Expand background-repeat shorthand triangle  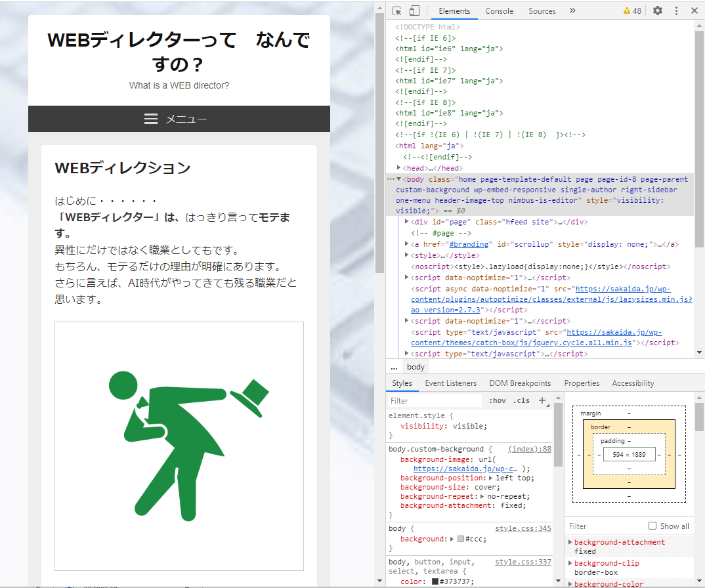(482, 496)
